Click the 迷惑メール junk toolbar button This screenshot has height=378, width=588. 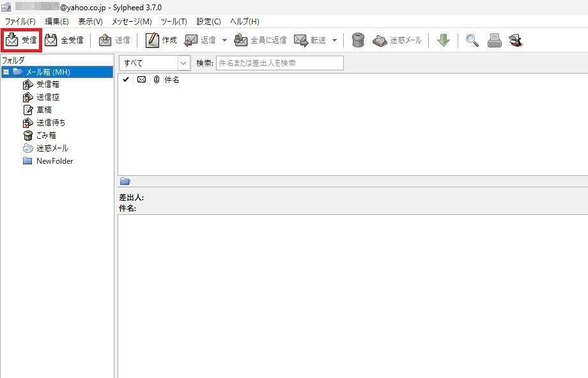tap(397, 40)
